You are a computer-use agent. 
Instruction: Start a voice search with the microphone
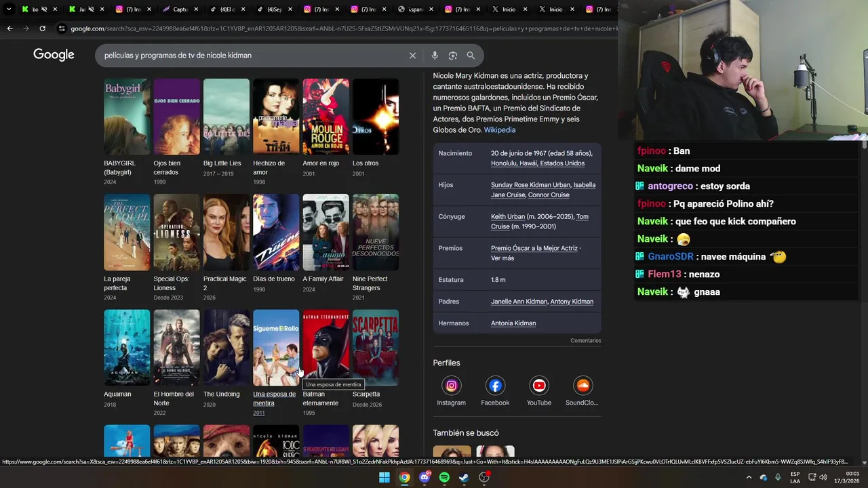(x=435, y=56)
